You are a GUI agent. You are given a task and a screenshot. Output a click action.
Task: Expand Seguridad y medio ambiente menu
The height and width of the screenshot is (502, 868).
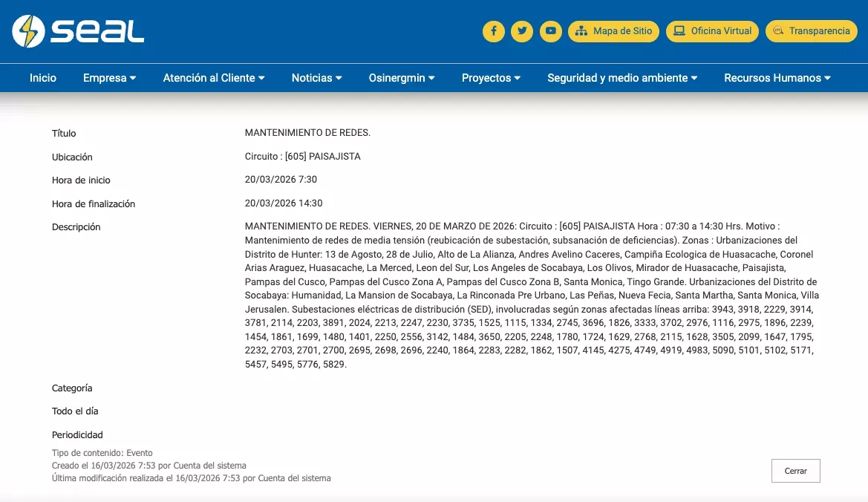[622, 78]
